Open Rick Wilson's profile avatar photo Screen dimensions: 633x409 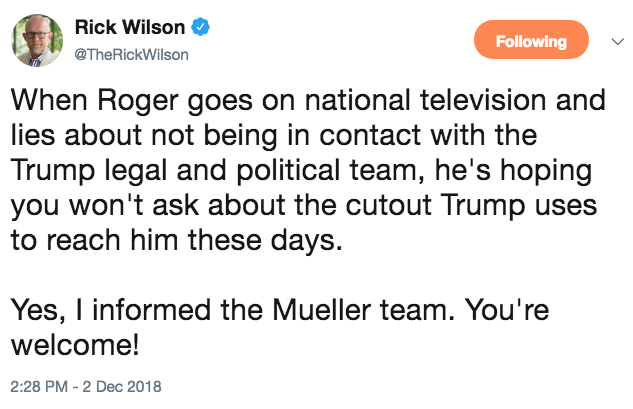(x=37, y=40)
